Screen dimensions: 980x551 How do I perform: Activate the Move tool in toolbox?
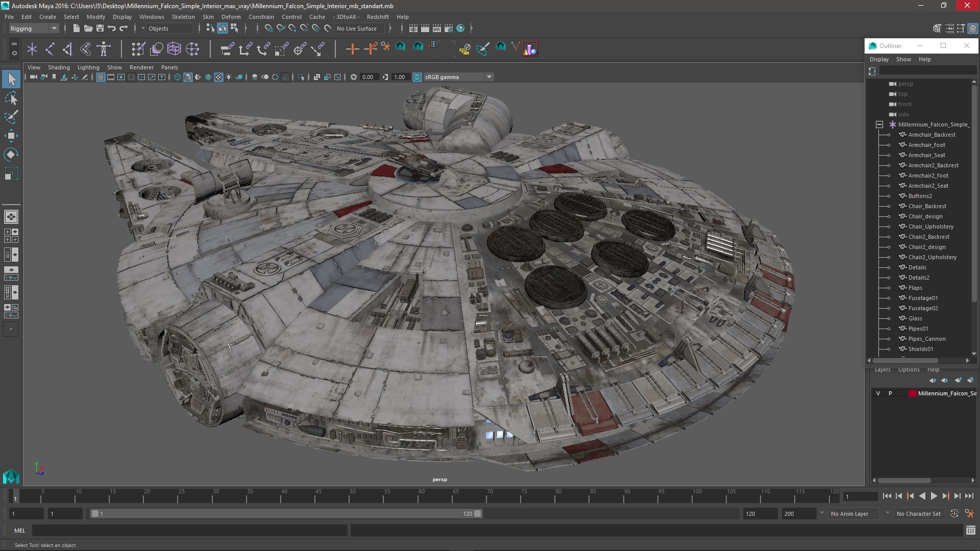point(11,136)
